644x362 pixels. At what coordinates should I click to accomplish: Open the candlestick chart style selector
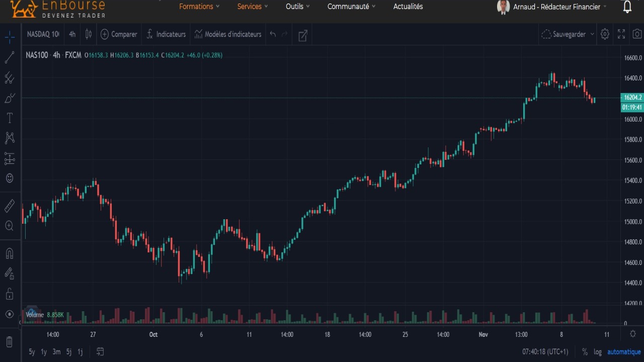pos(89,34)
